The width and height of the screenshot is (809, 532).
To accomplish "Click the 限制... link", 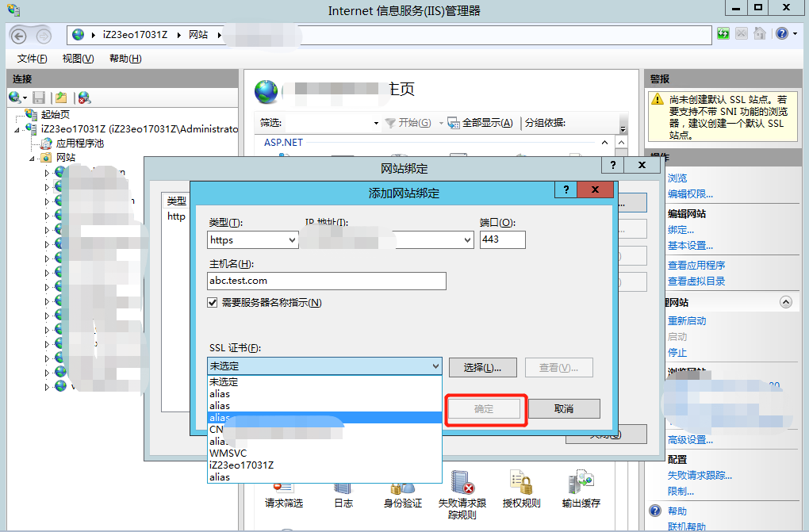I will click(x=681, y=492).
